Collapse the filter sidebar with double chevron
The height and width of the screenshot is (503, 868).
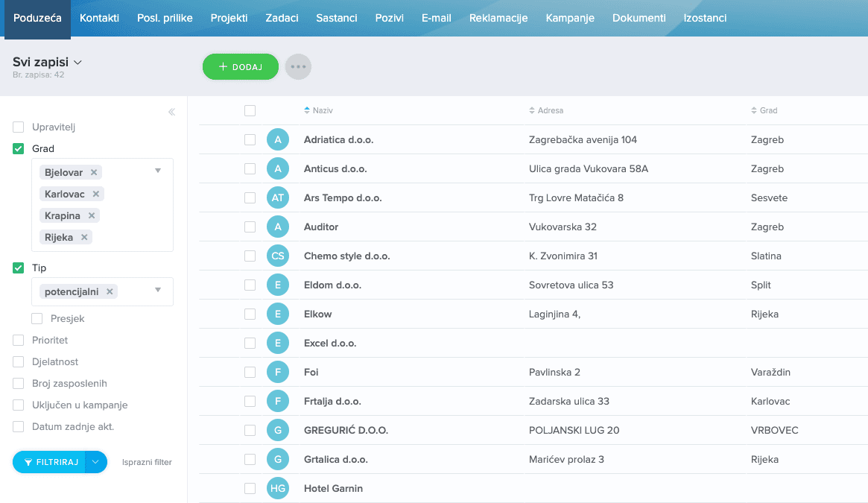[171, 112]
